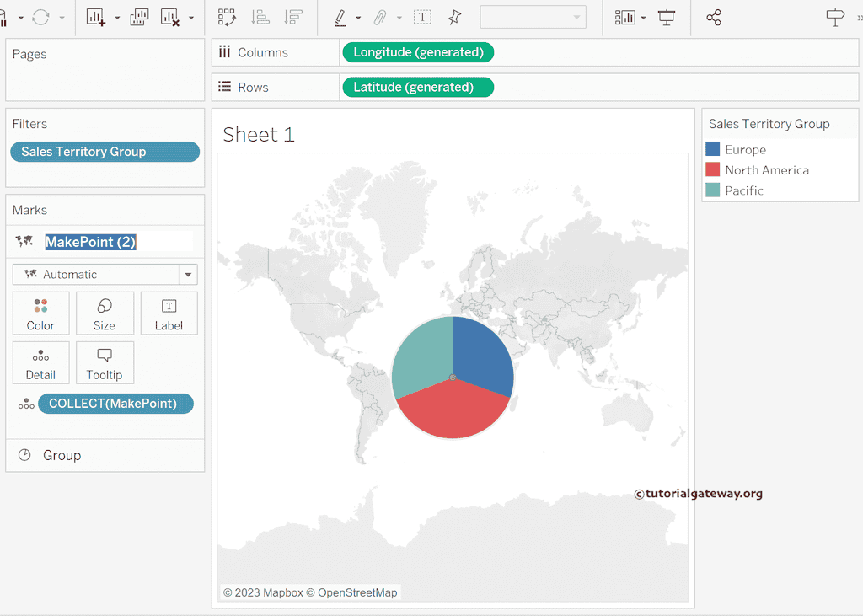Screen dimensions: 863x616
Task: Click the Pages shelf header
Action: (x=29, y=54)
